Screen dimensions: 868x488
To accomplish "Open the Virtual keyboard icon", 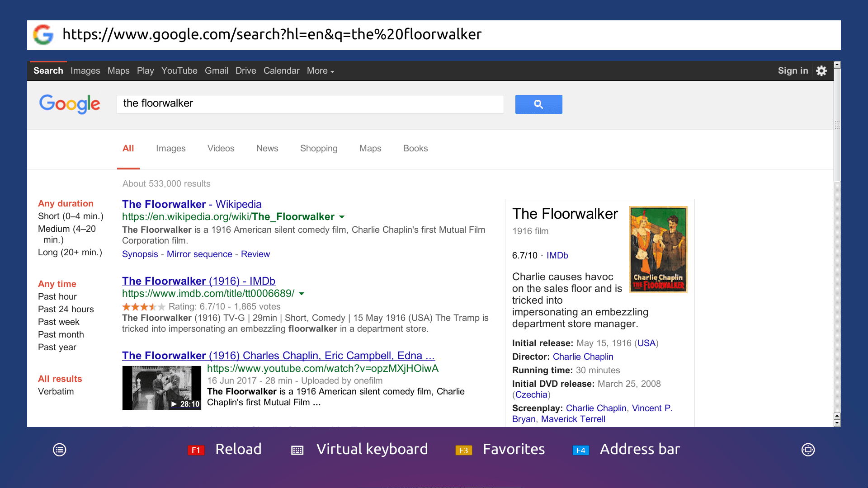I will (x=297, y=450).
